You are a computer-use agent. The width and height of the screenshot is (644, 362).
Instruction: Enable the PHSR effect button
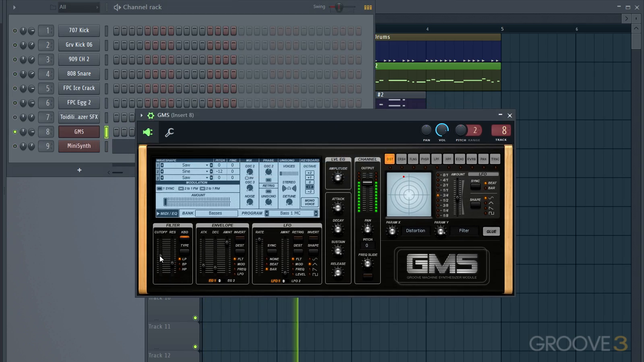tap(425, 159)
